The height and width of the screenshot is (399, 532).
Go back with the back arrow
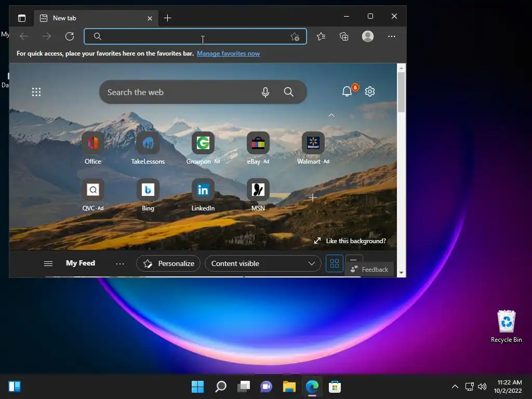[x=24, y=36]
